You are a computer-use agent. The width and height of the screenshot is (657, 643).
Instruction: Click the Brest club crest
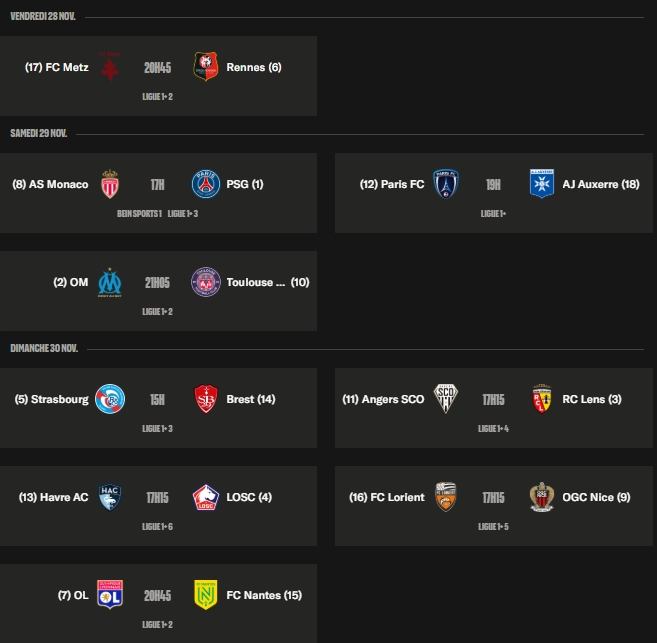tap(205, 399)
